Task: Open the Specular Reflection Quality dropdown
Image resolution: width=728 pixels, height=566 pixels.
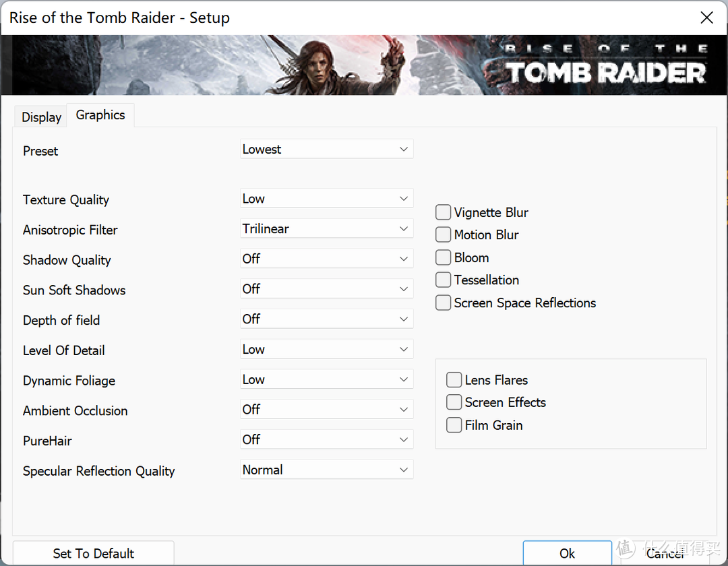Action: (x=326, y=470)
